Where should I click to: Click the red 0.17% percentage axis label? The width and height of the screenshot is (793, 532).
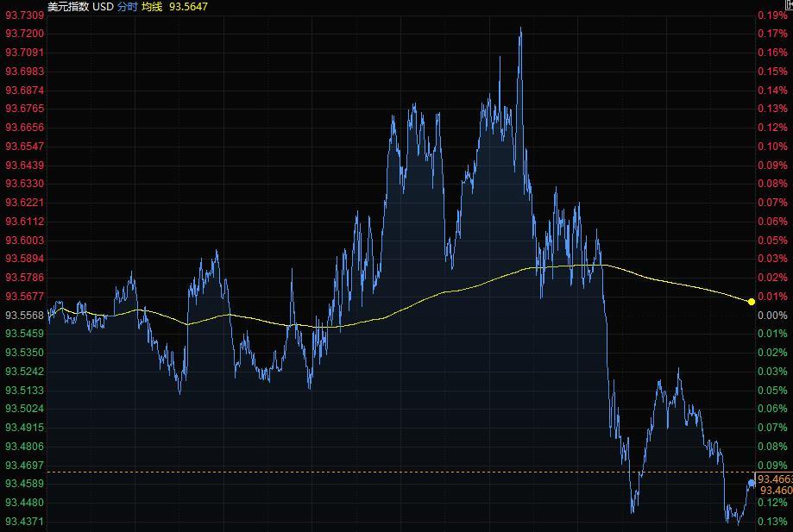[x=772, y=34]
